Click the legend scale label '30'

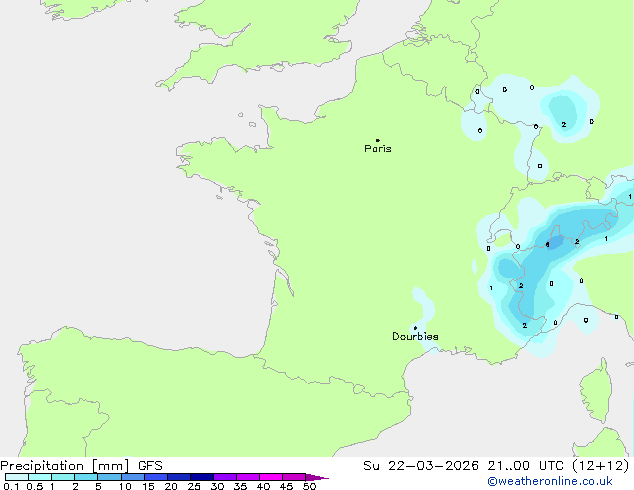(217, 486)
